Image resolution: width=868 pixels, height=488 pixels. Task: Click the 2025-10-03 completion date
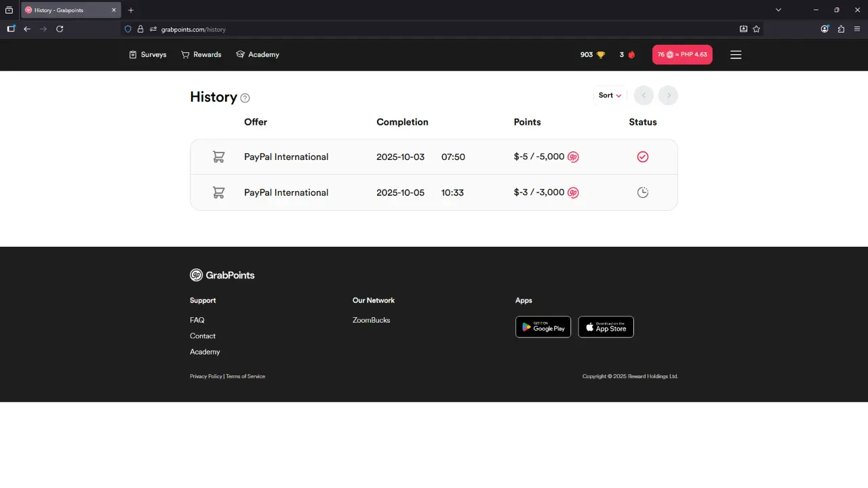tap(401, 157)
